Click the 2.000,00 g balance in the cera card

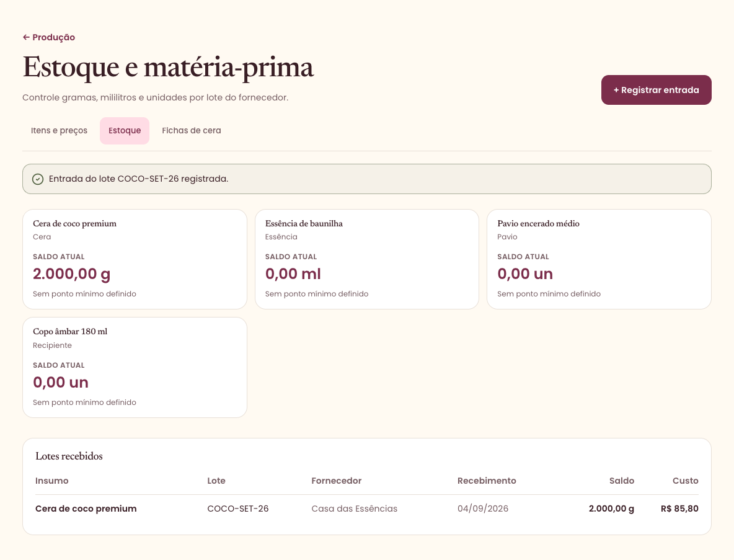click(72, 274)
